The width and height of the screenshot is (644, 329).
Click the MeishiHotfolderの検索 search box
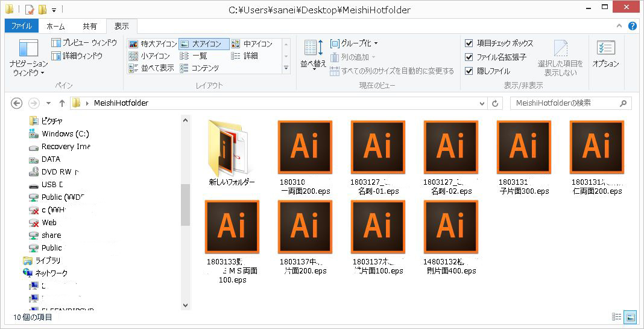[570, 103]
